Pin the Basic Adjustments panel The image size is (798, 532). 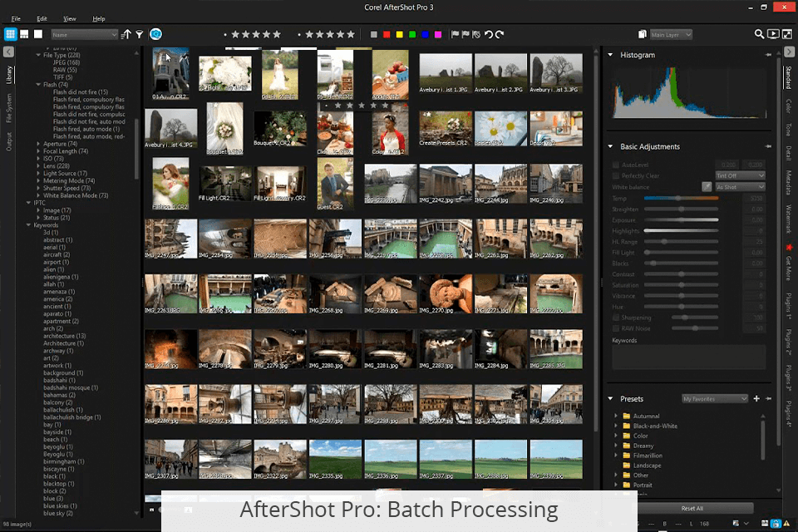(x=768, y=146)
